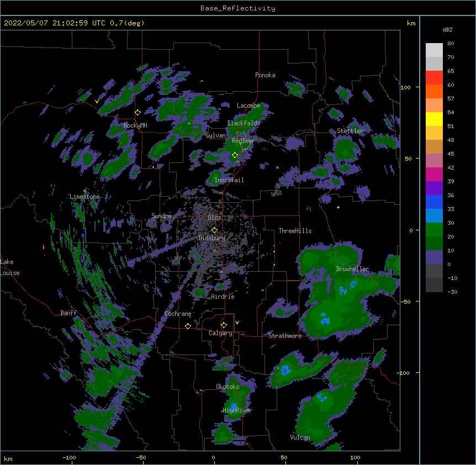Click the 100 tick on bottom axis
This screenshot has width=476, height=465.
point(355,457)
